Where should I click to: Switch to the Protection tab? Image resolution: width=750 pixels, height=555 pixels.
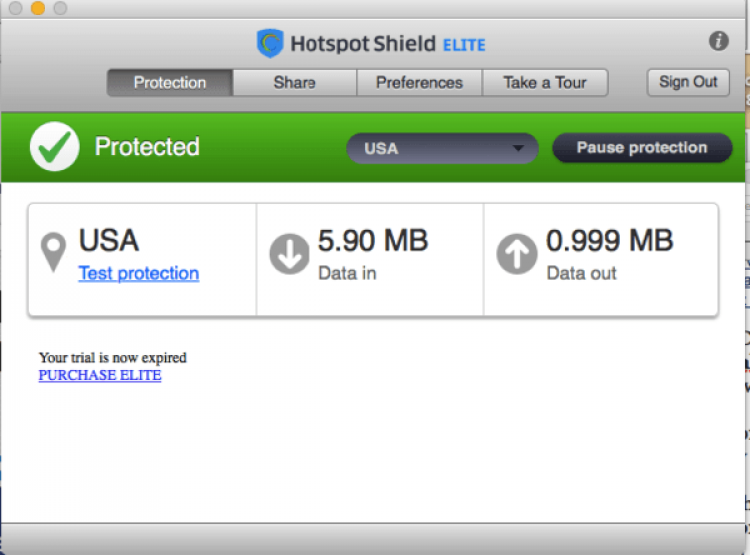pyautogui.click(x=170, y=83)
